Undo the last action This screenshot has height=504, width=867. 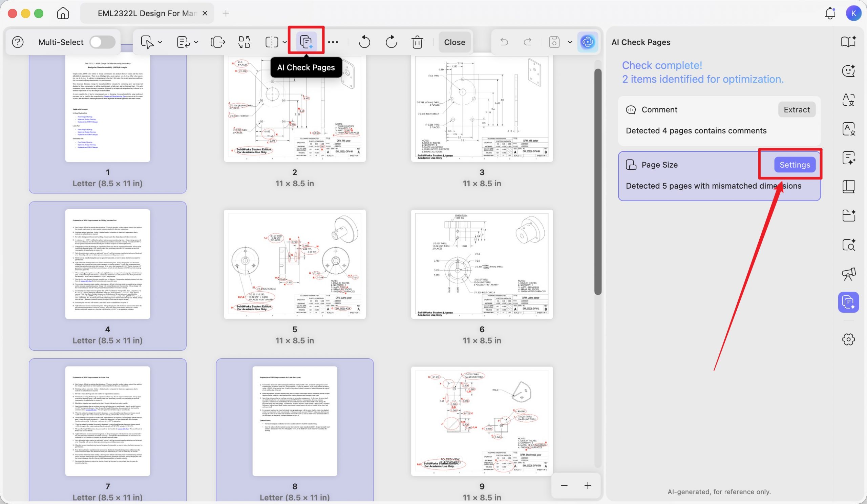pos(504,42)
